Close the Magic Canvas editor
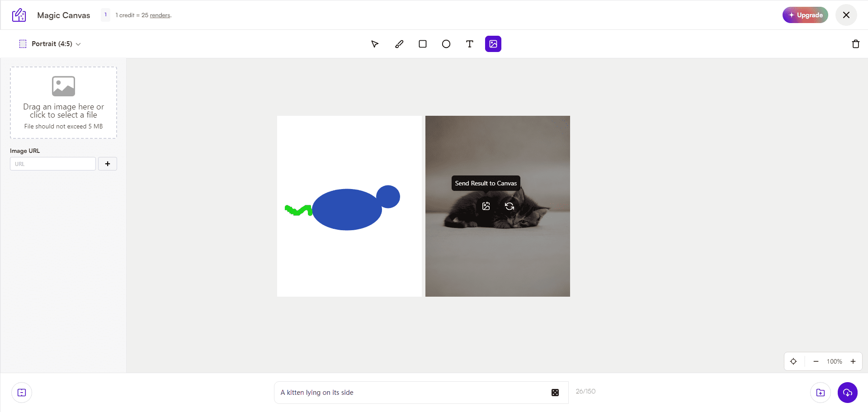Screen dimensions: 868x412 [846, 15]
